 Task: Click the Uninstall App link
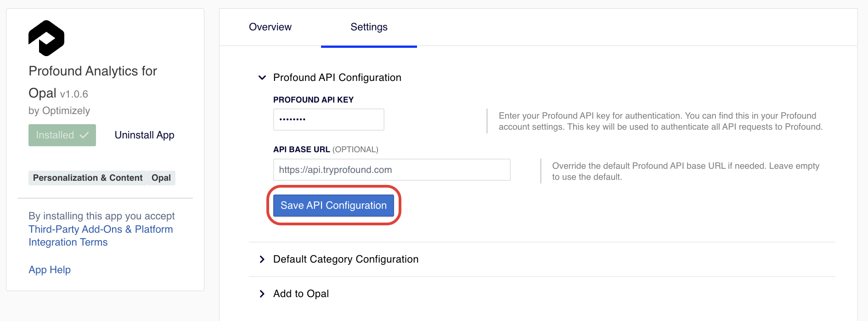[144, 135]
